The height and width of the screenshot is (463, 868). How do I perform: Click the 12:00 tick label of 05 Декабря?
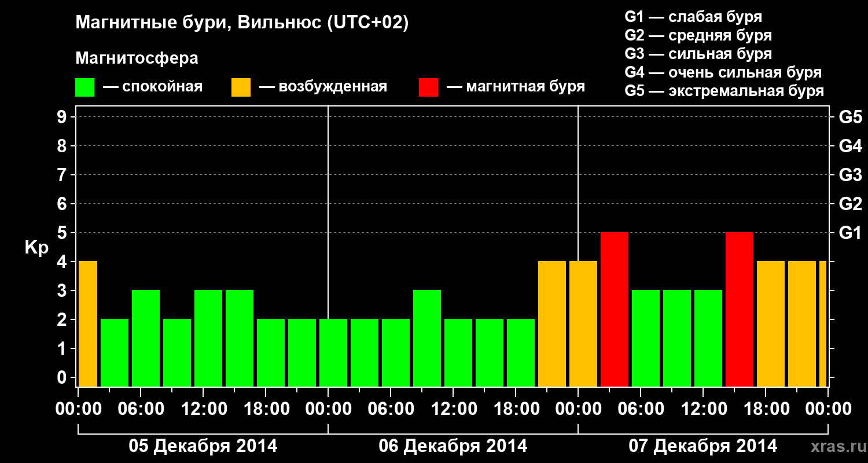coord(203,409)
